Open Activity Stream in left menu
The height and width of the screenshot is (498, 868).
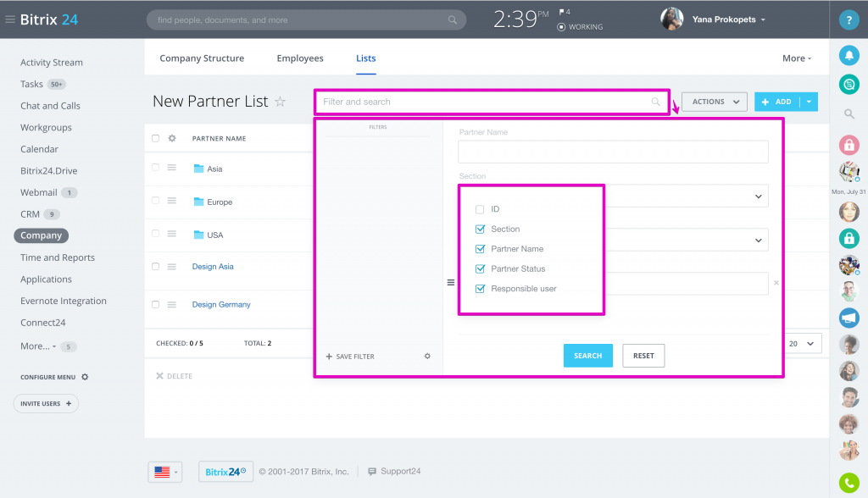click(52, 63)
